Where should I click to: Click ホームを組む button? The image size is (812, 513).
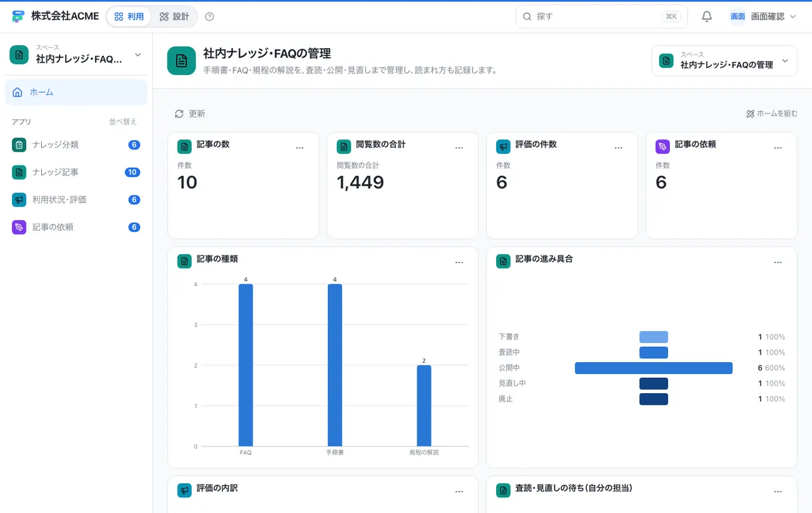click(771, 114)
